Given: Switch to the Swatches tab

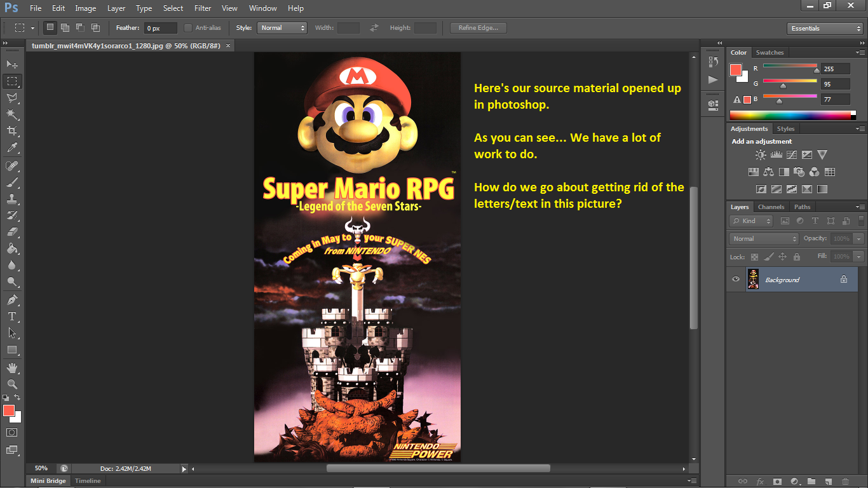Looking at the screenshot, I should point(770,53).
